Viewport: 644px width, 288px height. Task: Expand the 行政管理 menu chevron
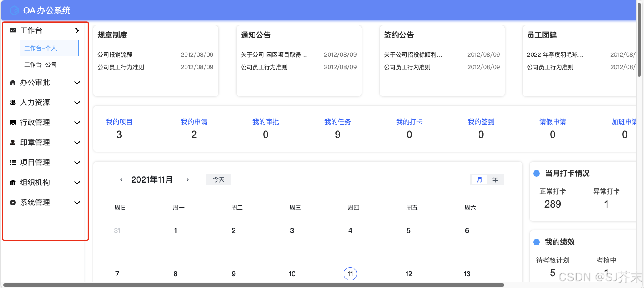77,123
